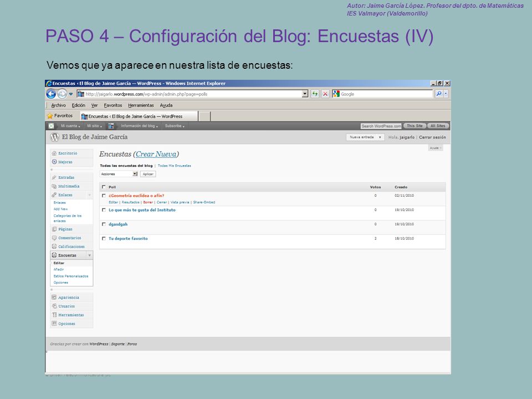532x399 pixels.
Task: Open the search options arrow next to magnifier
Action: (446, 94)
